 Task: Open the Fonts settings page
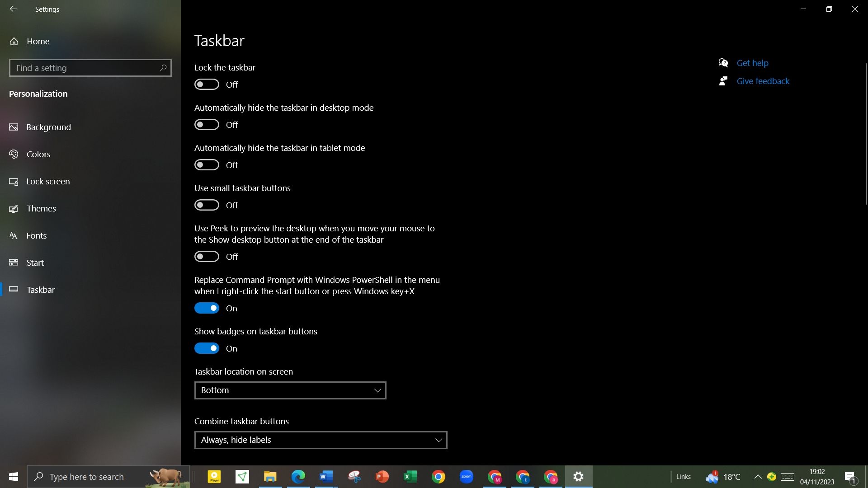coord(36,235)
